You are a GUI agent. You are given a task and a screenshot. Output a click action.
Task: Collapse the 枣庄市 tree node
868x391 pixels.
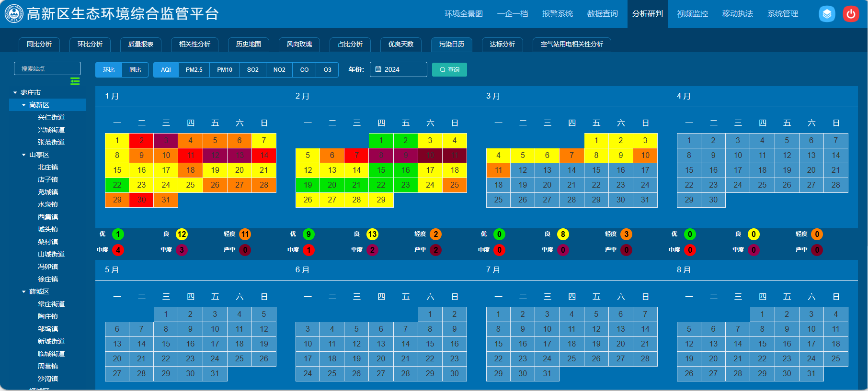coord(15,93)
